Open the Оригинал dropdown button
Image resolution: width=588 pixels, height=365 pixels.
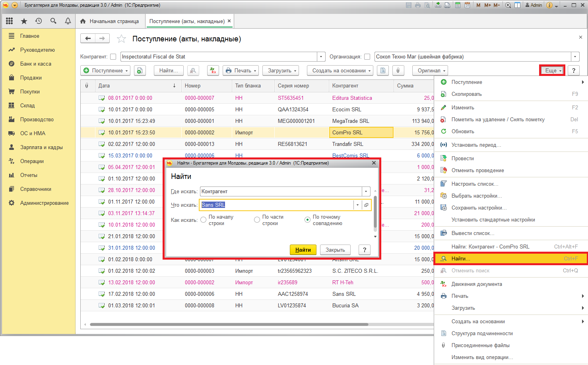click(430, 70)
